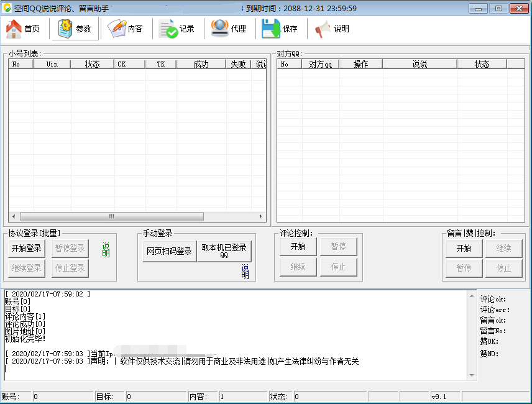Click log panel scroll up arrow
The height and width of the screenshot is (404, 532).
[x=472, y=296]
